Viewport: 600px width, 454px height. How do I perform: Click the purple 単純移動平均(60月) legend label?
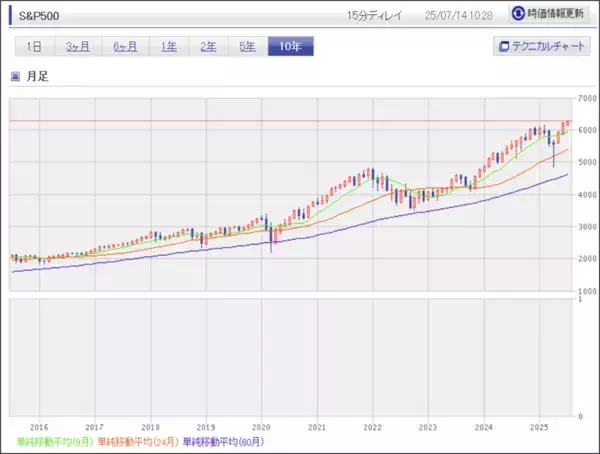click(x=226, y=440)
